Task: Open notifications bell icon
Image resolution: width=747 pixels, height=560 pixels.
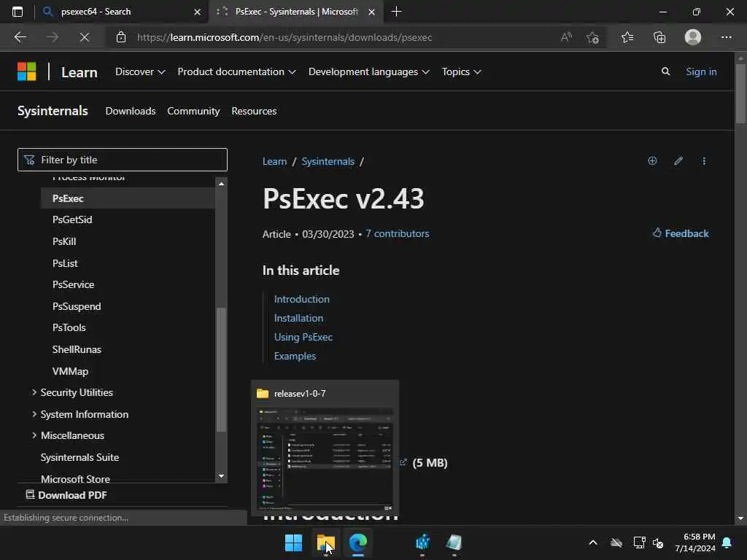Action: pyautogui.click(x=727, y=542)
